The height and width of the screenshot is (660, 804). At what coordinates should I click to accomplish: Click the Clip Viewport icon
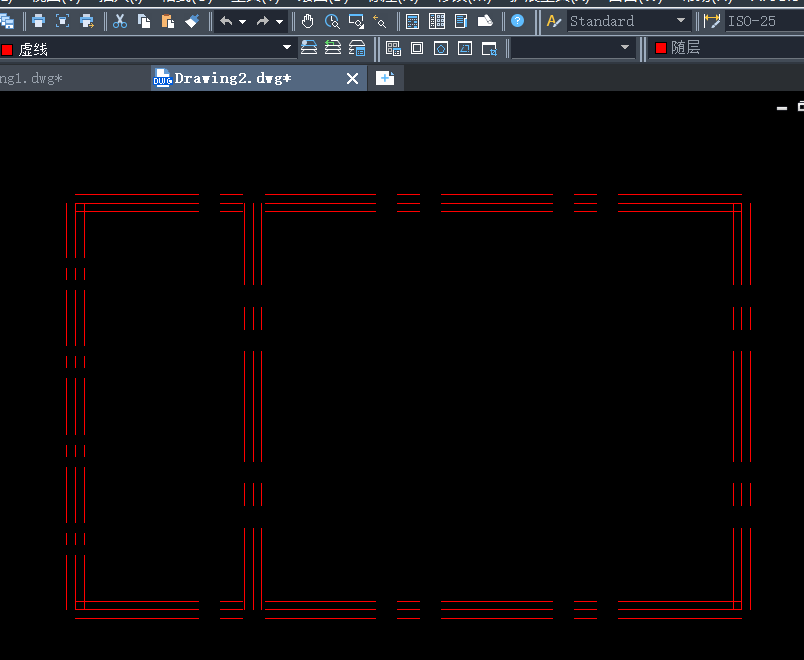click(x=489, y=48)
